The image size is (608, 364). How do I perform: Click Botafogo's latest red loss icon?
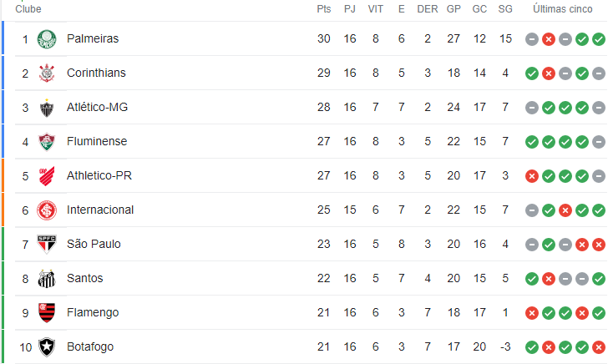pyautogui.click(x=599, y=347)
